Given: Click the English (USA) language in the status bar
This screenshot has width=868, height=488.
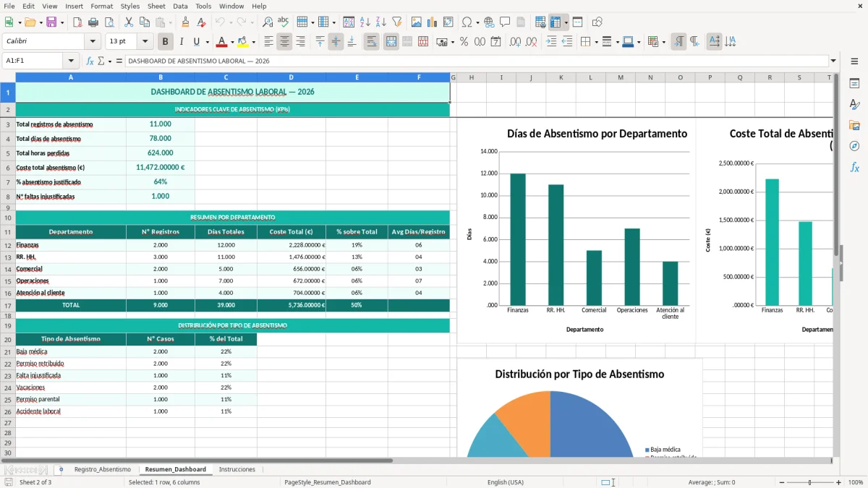Looking at the screenshot, I should [x=506, y=482].
